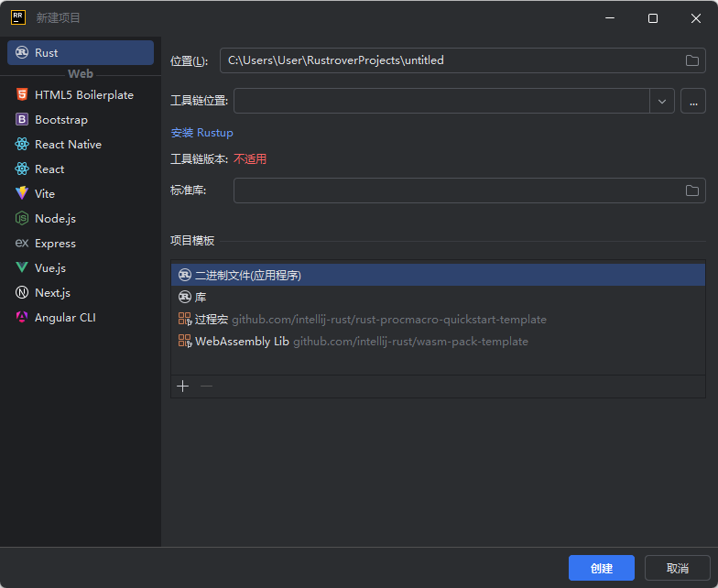Image resolution: width=718 pixels, height=588 pixels.
Task: Click the ellipsis browse toolchain button
Action: point(693,101)
